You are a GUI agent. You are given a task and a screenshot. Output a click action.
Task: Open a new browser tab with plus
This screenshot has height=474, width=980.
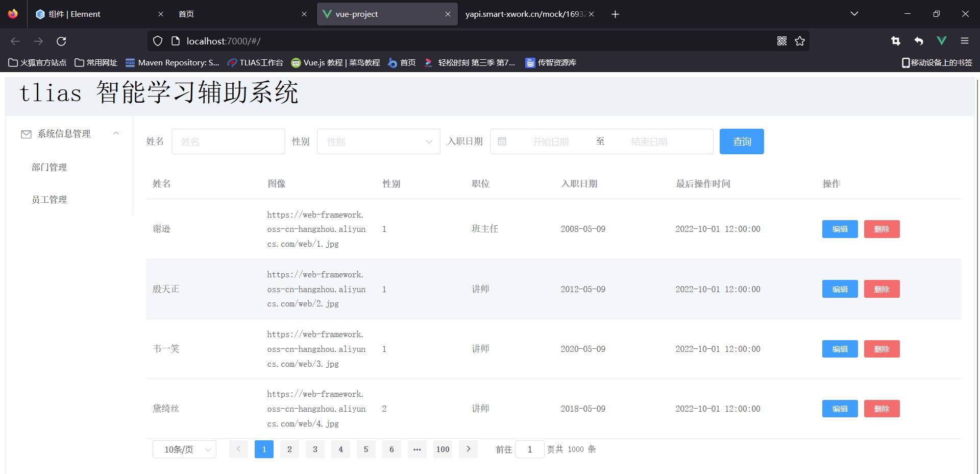pos(615,14)
